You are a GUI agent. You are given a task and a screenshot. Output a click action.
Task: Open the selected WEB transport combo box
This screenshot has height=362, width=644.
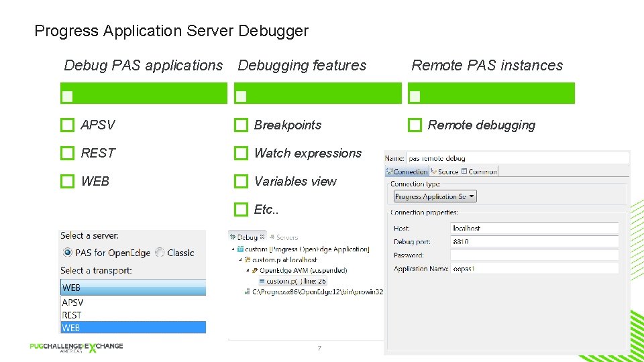point(133,288)
